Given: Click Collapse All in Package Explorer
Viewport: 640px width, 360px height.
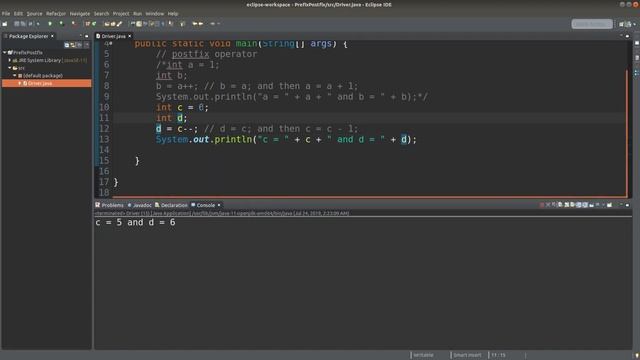Looking at the screenshot, I should point(67,44).
